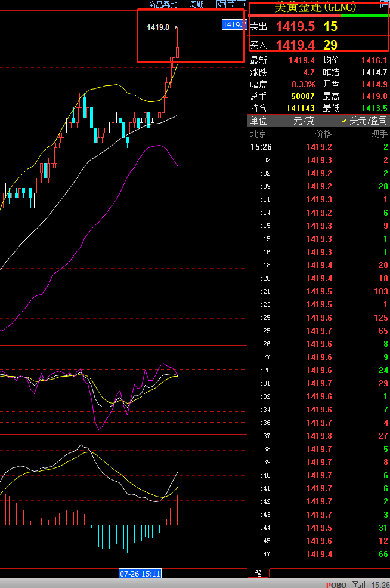Image resolution: width=390 pixels, height=588 pixels.
Task: Click the 1419.8 high price annotation
Action: [158, 27]
